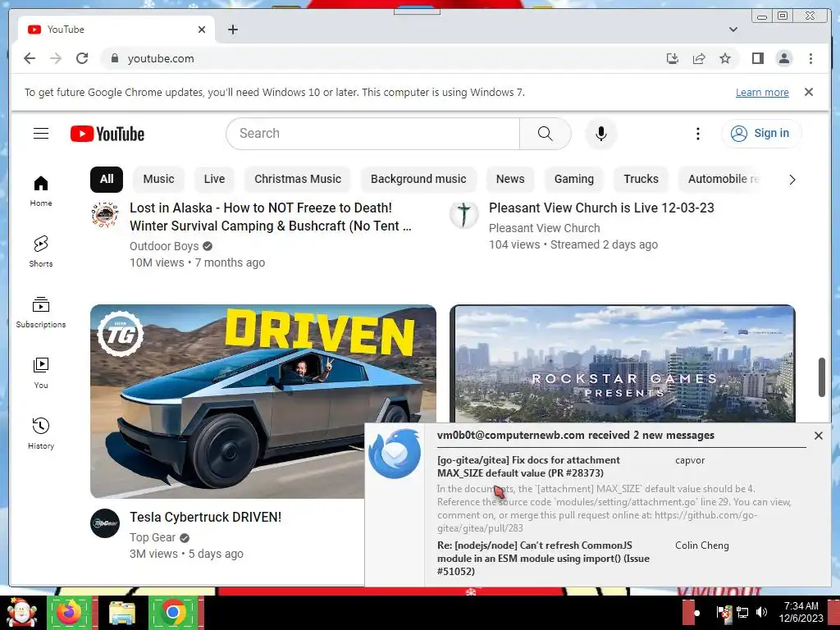Select the Gaming filter chip
Screen dimensions: 840x630
tap(573, 179)
